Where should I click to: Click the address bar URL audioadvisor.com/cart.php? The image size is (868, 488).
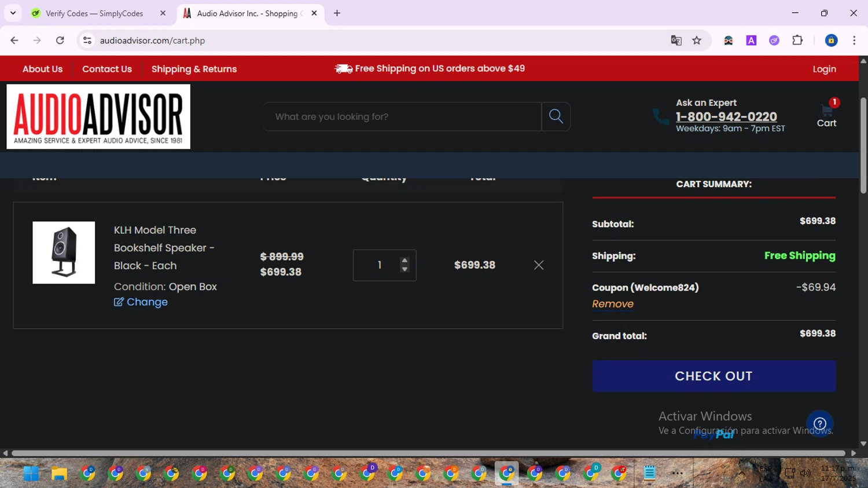point(152,41)
